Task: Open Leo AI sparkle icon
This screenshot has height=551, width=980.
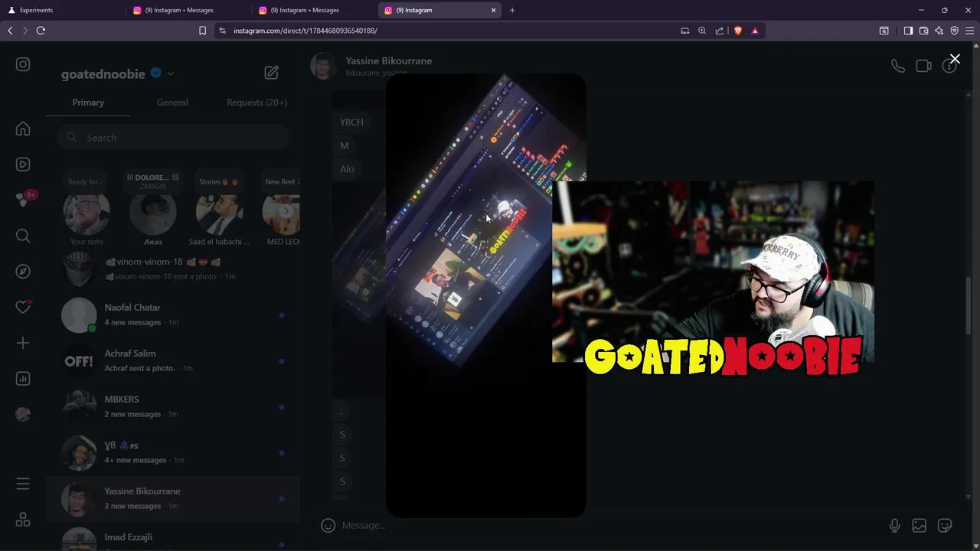Action: [x=939, y=31]
